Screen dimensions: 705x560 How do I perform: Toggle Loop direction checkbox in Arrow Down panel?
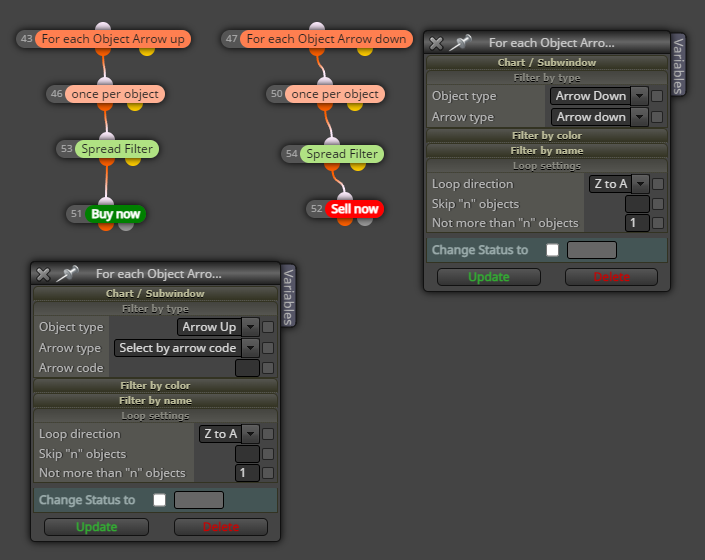tap(658, 184)
